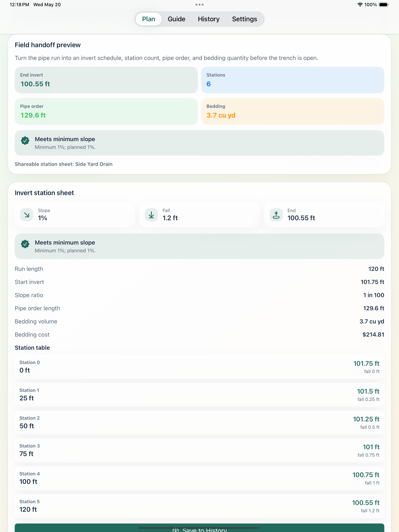Click the slope arrow icon
This screenshot has width=399, height=532.
[x=27, y=215]
